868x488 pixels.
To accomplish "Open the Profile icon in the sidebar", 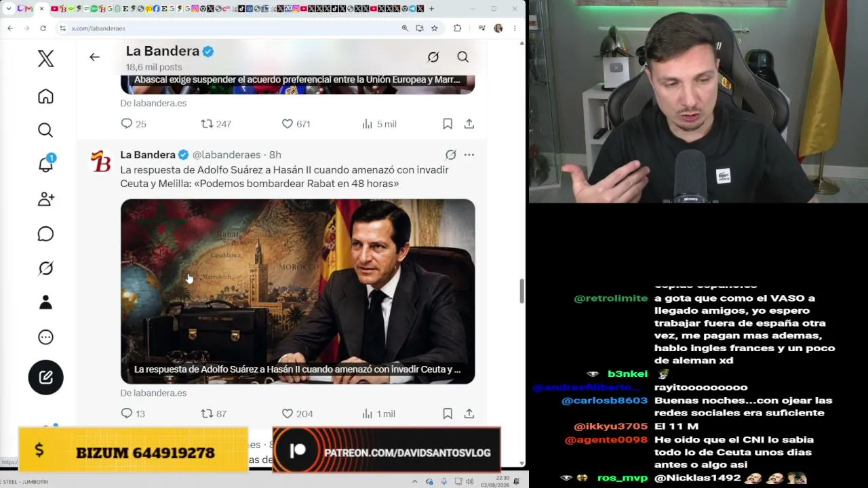I will pyautogui.click(x=45, y=302).
